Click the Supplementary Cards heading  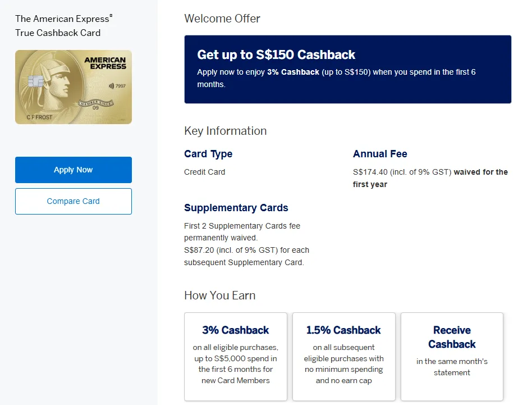pos(236,208)
